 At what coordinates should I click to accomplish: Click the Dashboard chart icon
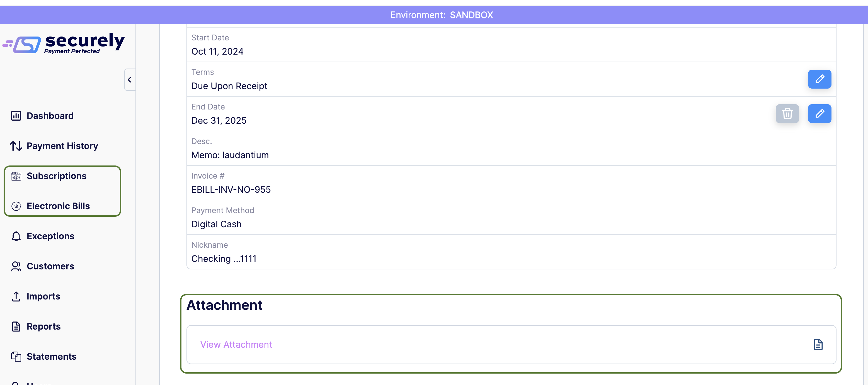[x=16, y=116]
